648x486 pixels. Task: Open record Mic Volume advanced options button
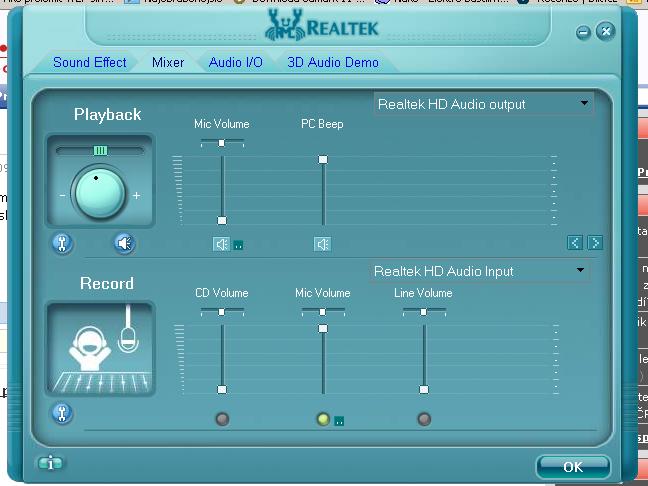(x=339, y=421)
